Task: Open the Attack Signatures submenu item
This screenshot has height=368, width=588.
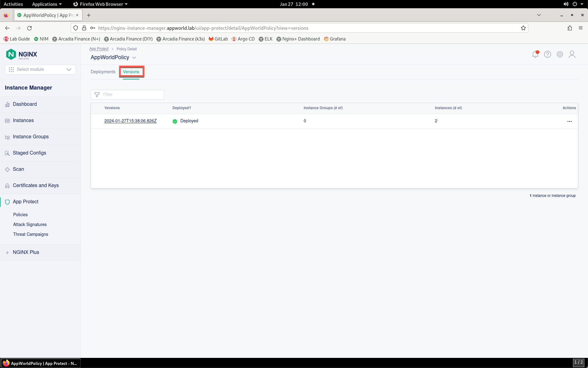Action: click(x=30, y=224)
